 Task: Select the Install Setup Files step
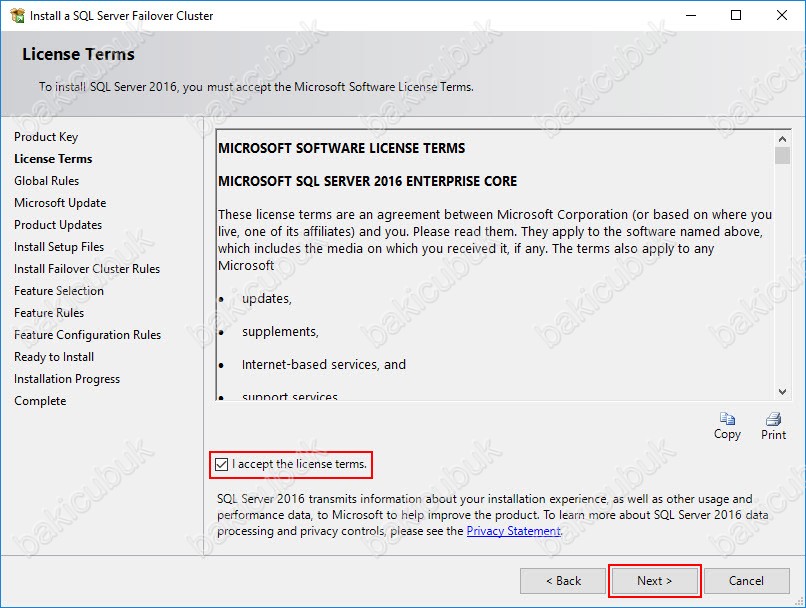point(59,247)
